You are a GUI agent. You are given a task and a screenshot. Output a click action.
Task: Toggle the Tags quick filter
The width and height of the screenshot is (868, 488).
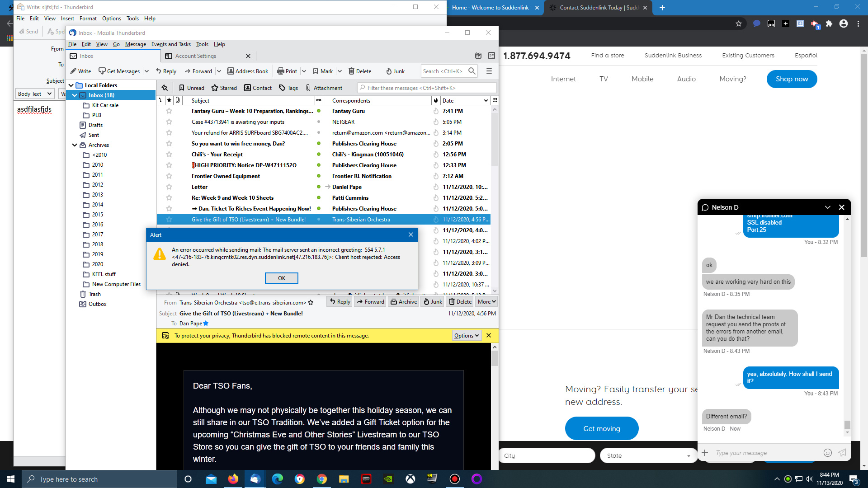click(288, 88)
